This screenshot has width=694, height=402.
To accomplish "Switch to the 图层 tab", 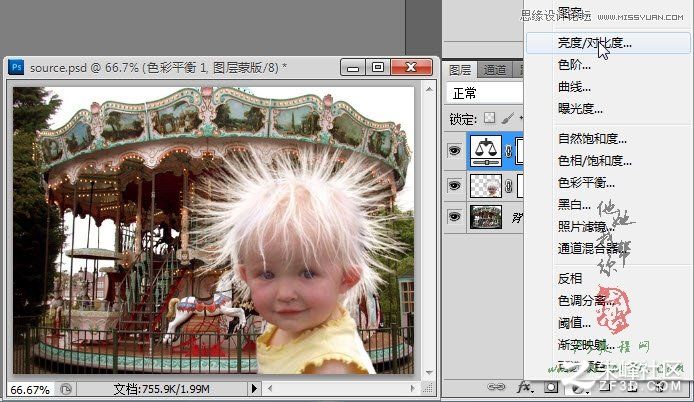I will [x=460, y=70].
